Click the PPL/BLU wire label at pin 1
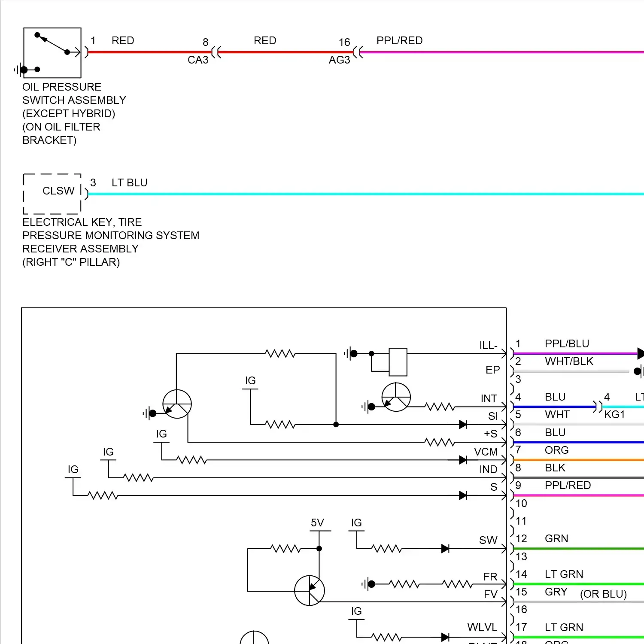This screenshot has width=644, height=644. point(567,343)
